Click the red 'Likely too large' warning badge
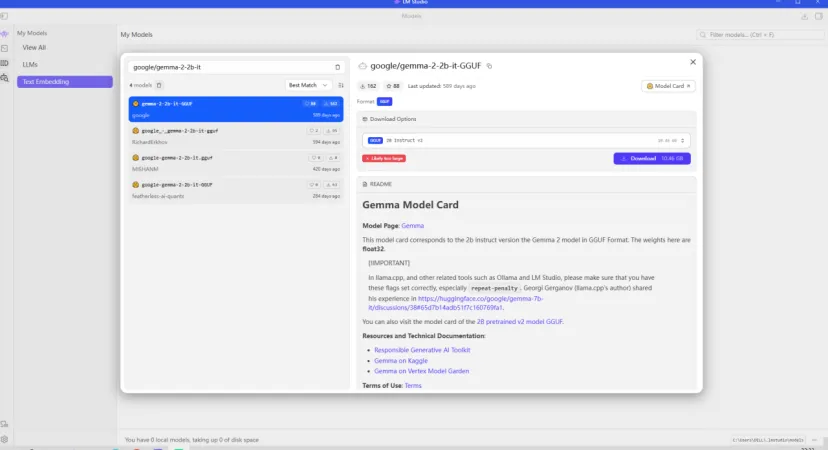The image size is (828, 450). 384,158
